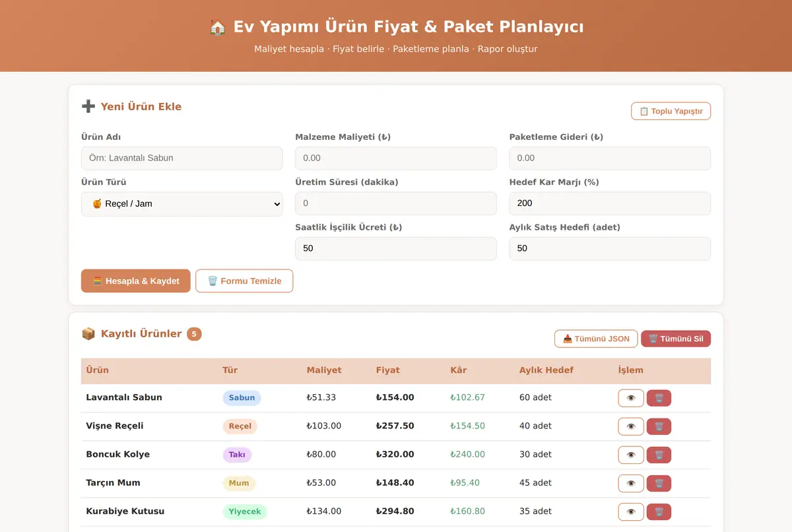Click the plus icon beside Yeni Ürün Ekle
The width and height of the screenshot is (792, 532).
(88, 106)
